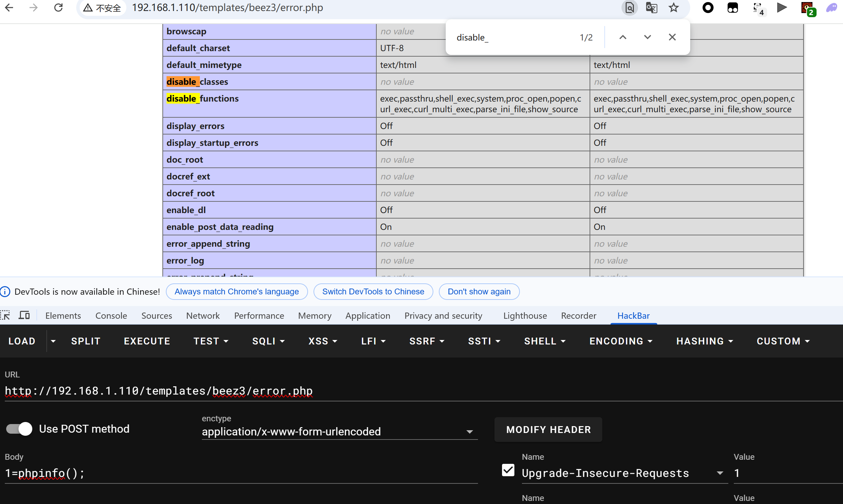This screenshot has height=504, width=843.
Task: Click the browser back arrow
Action: tap(9, 8)
